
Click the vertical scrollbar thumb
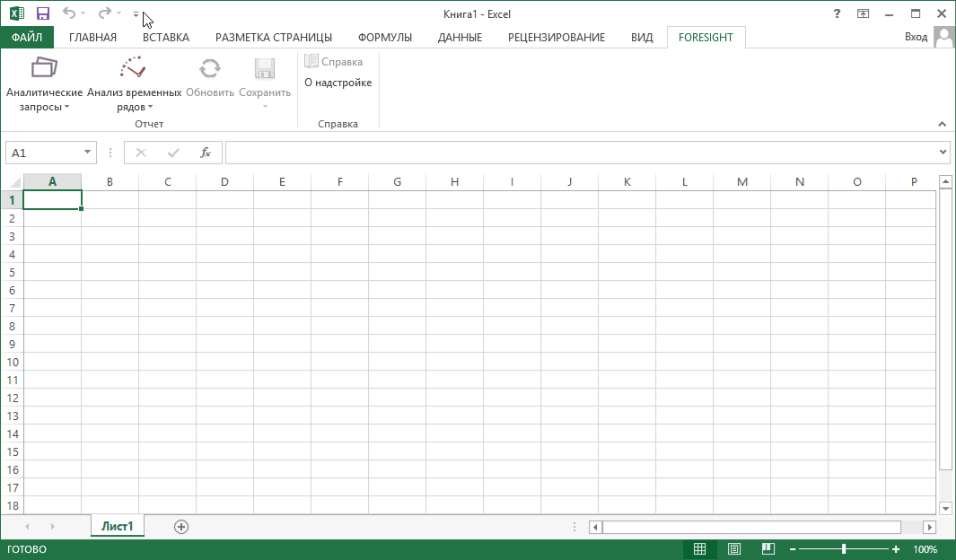click(945, 329)
